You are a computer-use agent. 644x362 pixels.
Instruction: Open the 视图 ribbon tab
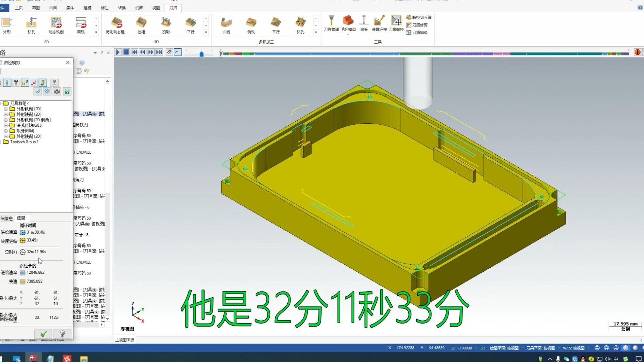pyautogui.click(x=156, y=7)
